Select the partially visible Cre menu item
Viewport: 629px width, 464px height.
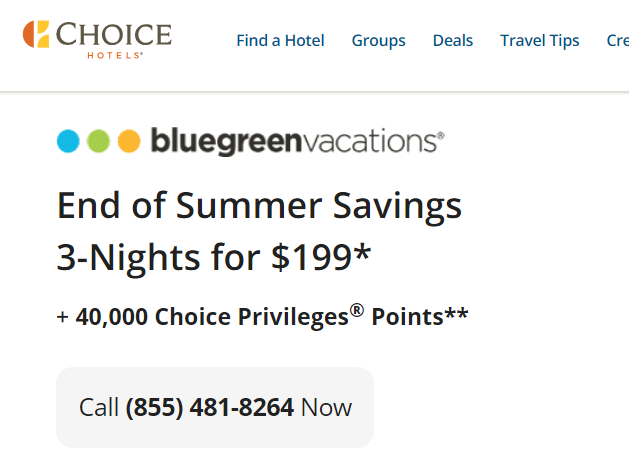[x=618, y=41]
